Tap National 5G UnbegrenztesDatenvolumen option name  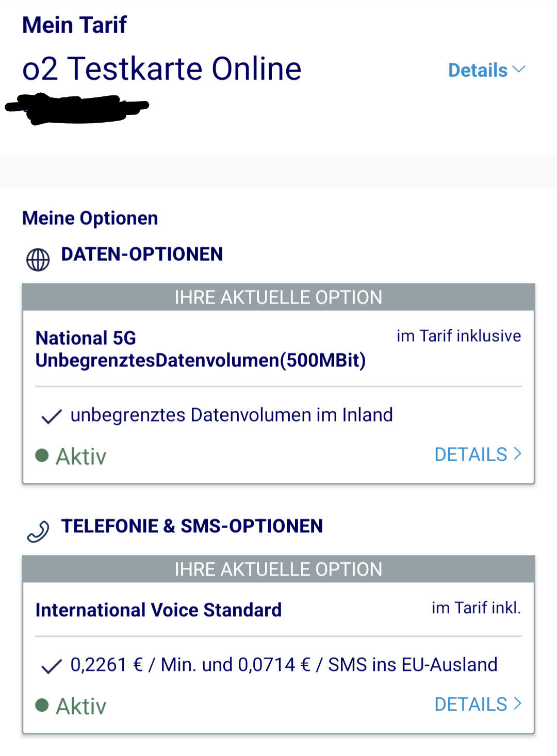(201, 349)
